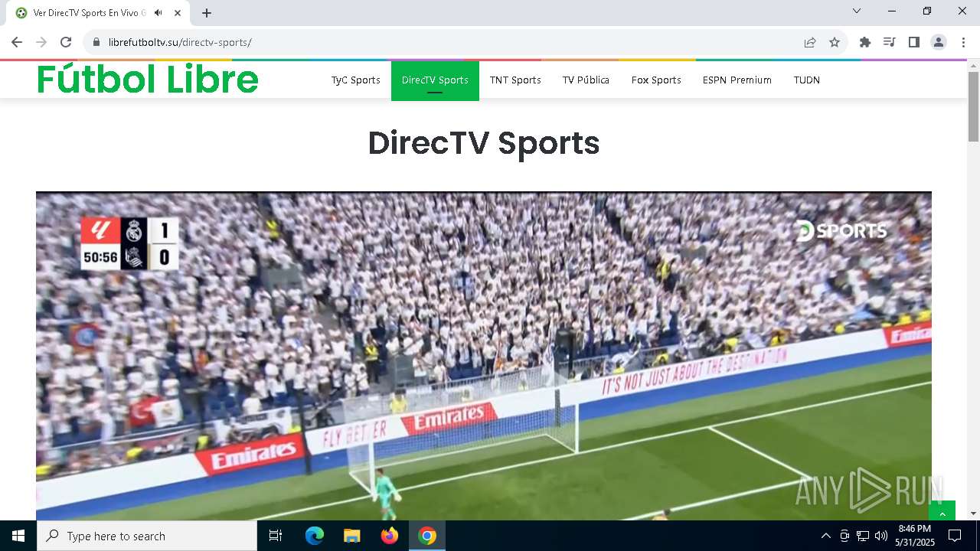Click the browser forward arrow

pos(41,42)
